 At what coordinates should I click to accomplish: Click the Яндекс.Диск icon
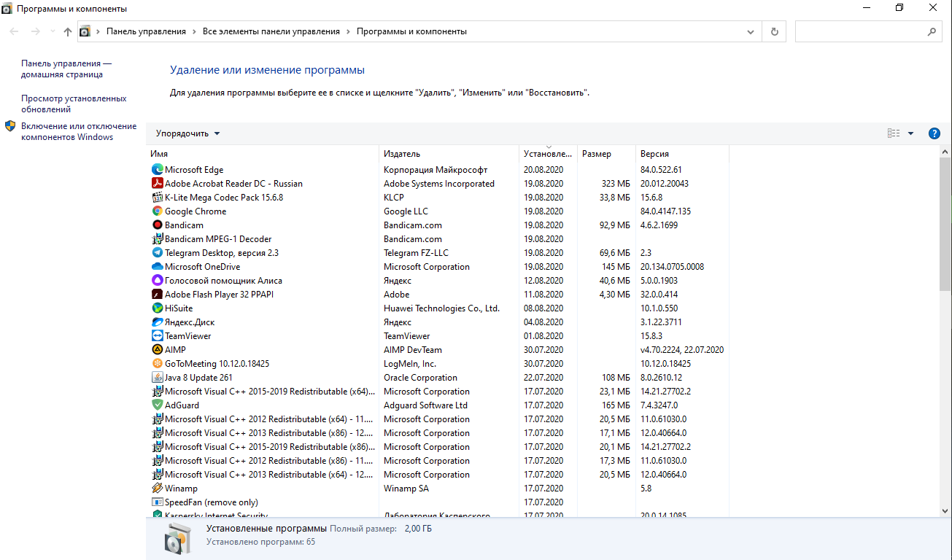157,322
